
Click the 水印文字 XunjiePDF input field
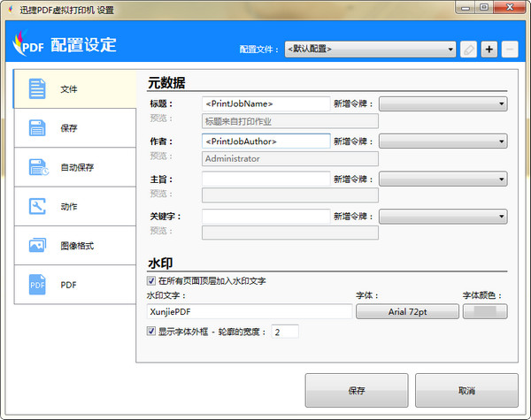[249, 311]
